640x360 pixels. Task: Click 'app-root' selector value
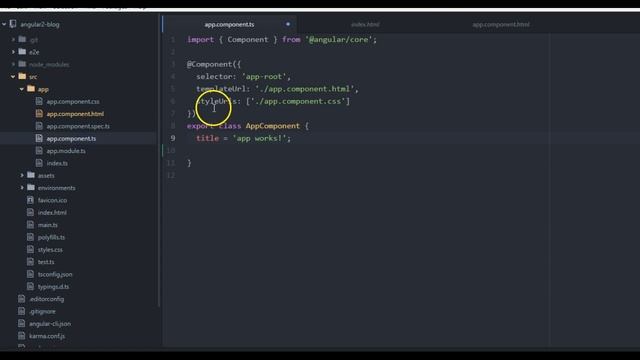click(x=264, y=77)
